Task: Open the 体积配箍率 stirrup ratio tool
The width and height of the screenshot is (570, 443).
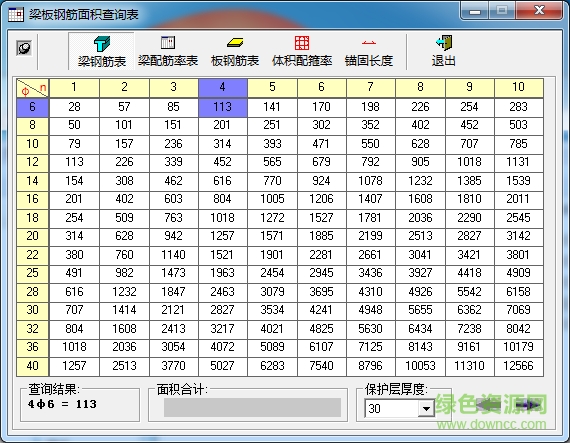Action: [302, 51]
